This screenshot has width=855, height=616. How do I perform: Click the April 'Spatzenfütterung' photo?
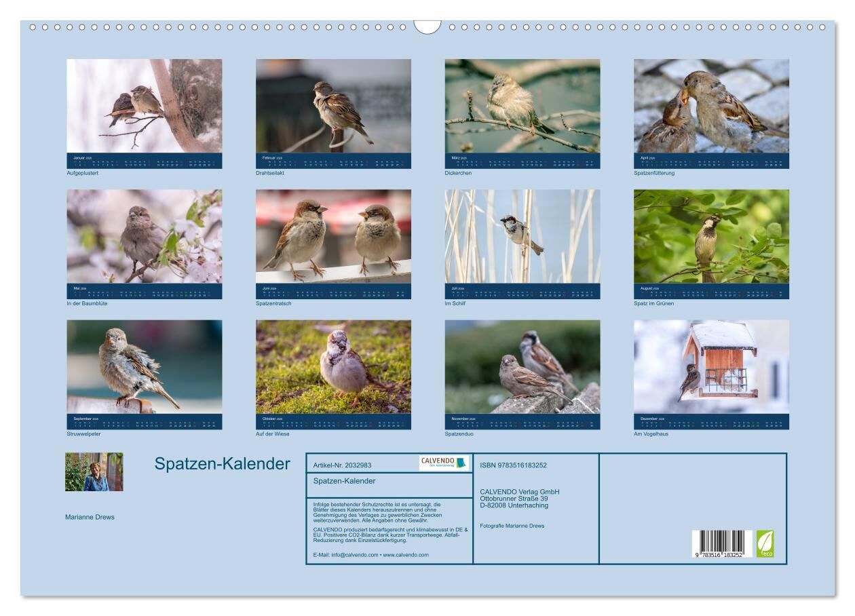711,106
